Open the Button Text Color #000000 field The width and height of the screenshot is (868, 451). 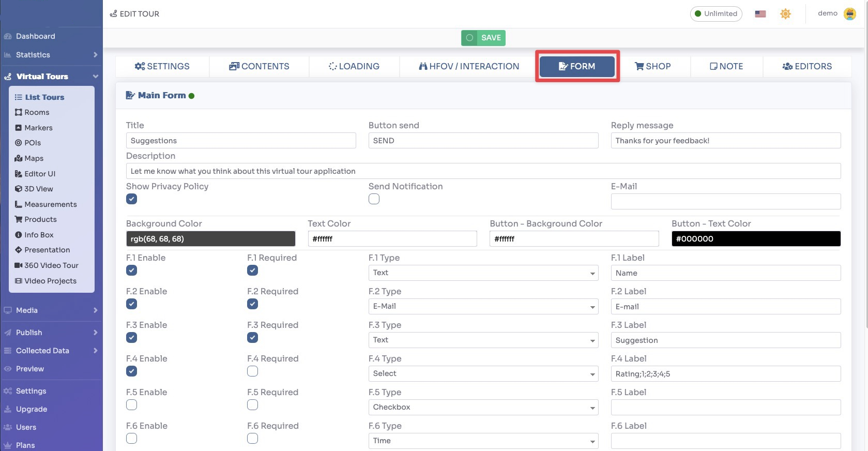pyautogui.click(x=756, y=238)
